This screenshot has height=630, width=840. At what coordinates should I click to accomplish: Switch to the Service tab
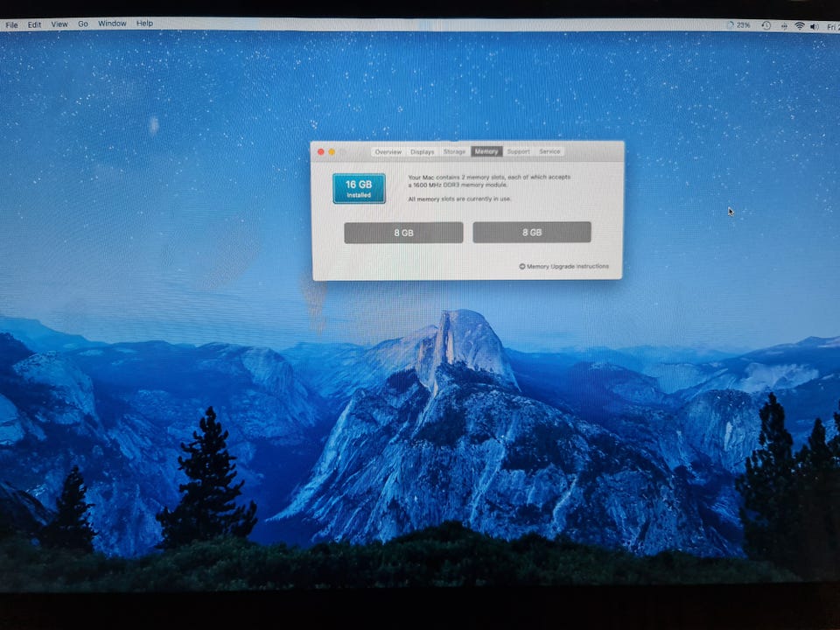(549, 151)
